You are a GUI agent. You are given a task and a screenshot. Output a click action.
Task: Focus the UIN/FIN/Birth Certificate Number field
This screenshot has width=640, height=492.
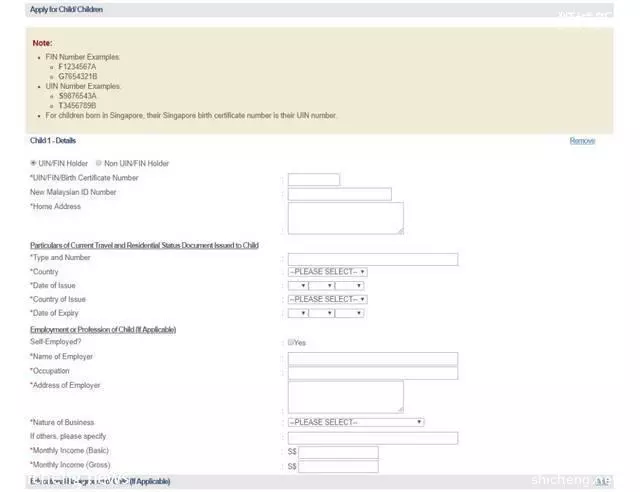[313, 179]
